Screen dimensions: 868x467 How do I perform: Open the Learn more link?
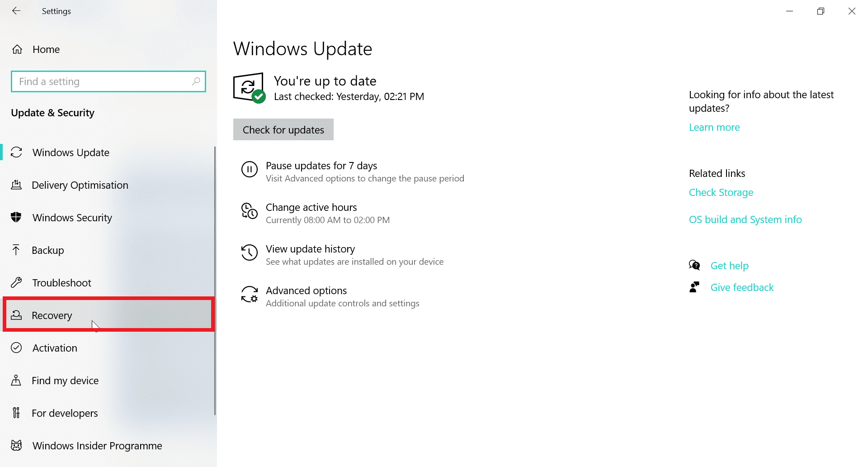[714, 127]
